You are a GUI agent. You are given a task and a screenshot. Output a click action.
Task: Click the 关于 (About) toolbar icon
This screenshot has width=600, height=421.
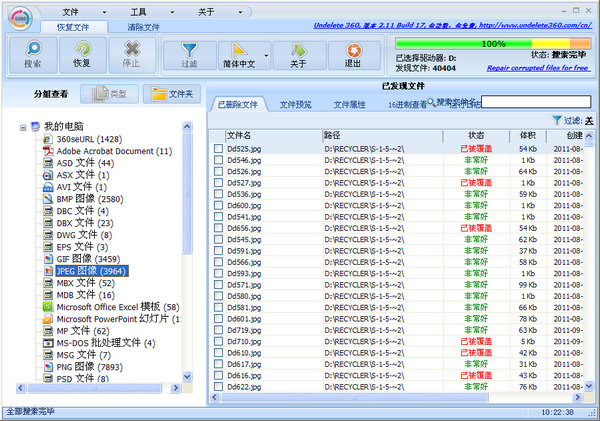point(297,54)
